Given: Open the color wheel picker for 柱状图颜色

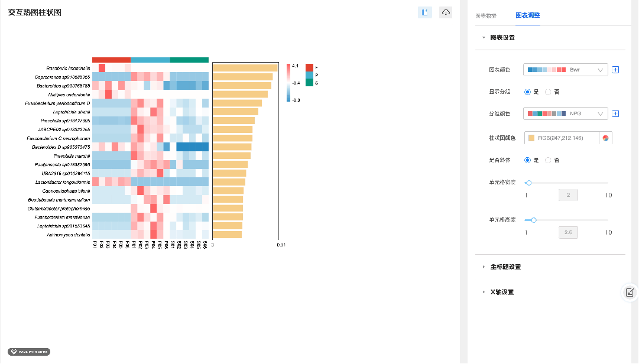Looking at the screenshot, I should coord(606,138).
